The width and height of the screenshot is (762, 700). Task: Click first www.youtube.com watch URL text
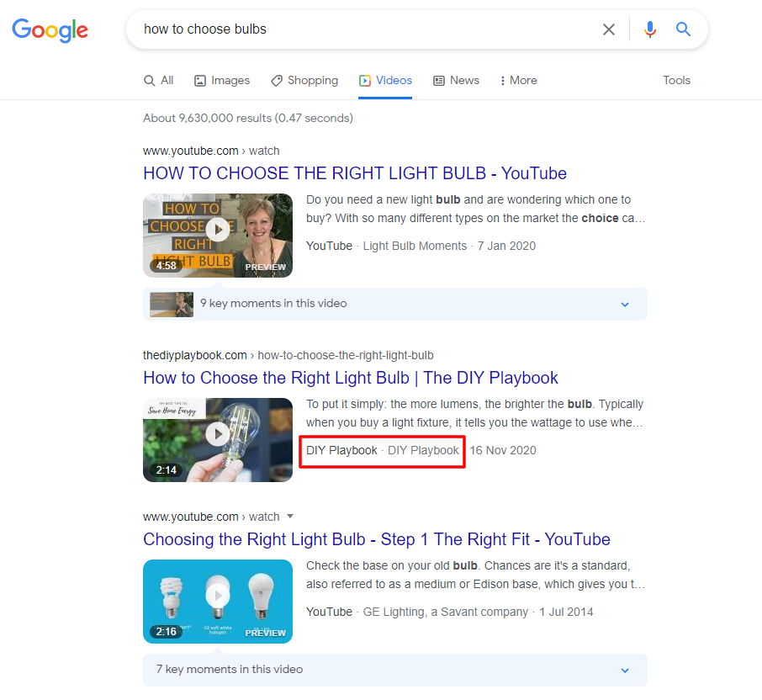(211, 151)
